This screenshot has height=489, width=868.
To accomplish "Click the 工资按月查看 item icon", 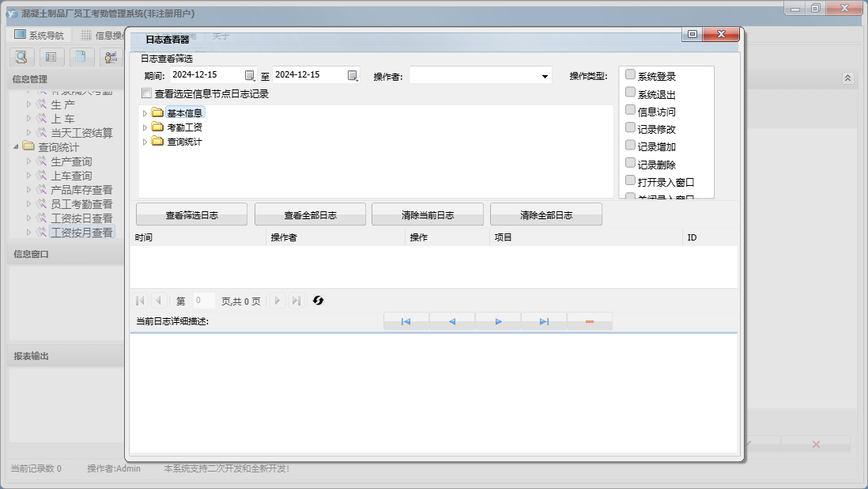I will click(x=42, y=232).
